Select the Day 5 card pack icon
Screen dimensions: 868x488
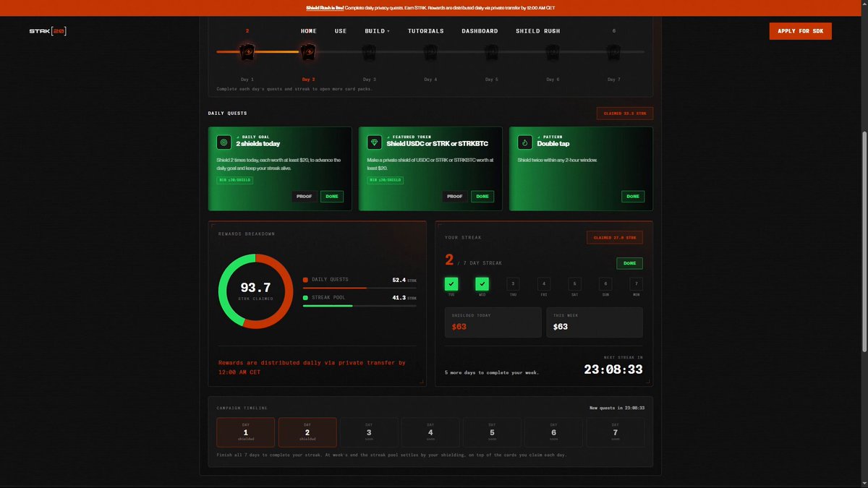point(491,52)
